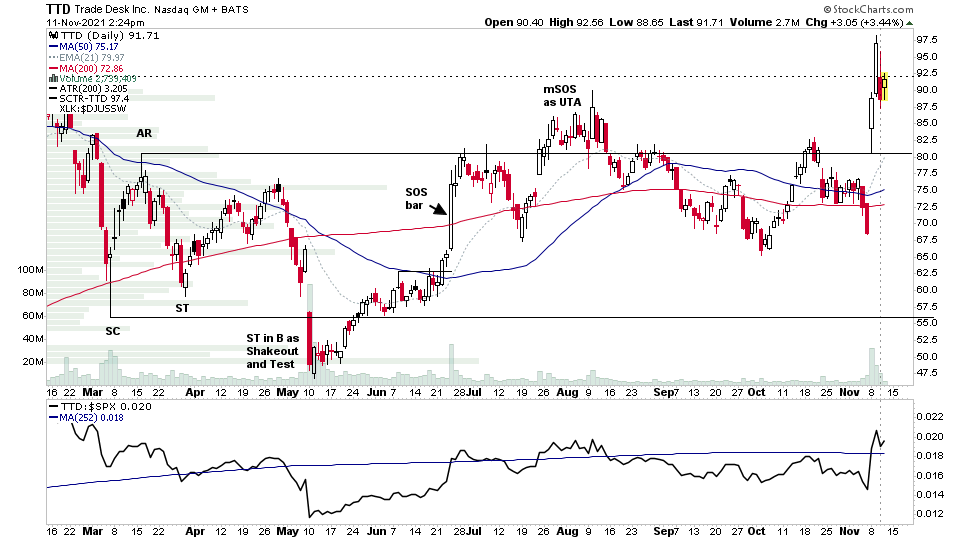
Task: Click the SC selling climax label
Action: click(x=113, y=331)
